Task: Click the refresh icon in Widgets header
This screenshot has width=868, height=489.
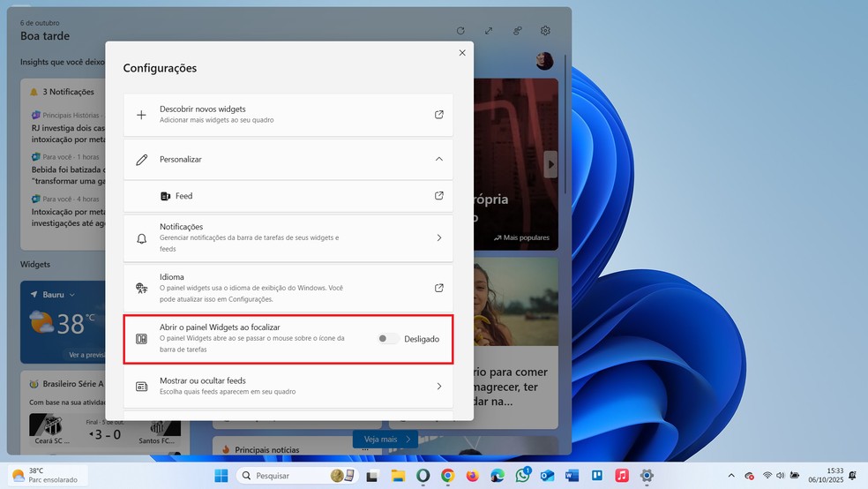Action: (x=460, y=31)
